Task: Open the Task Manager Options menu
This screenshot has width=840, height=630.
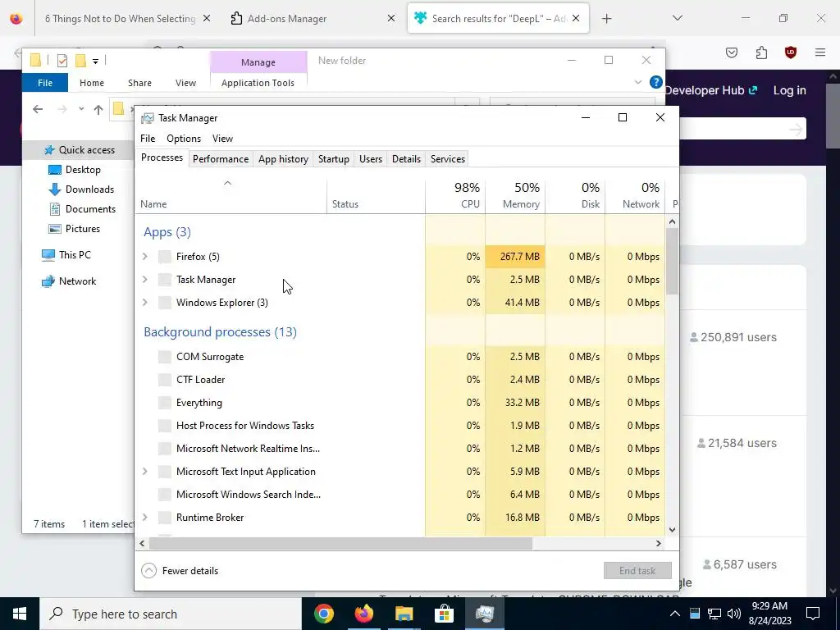Action: point(183,139)
